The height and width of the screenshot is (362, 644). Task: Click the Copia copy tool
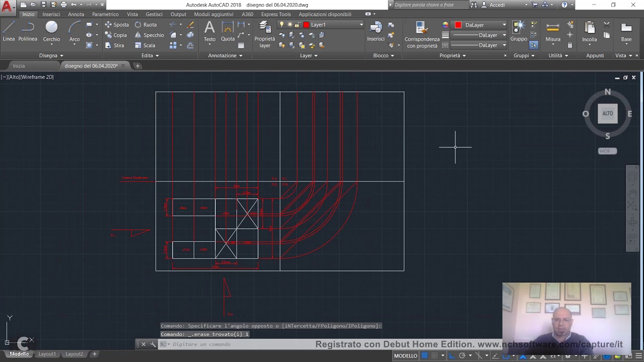click(116, 35)
